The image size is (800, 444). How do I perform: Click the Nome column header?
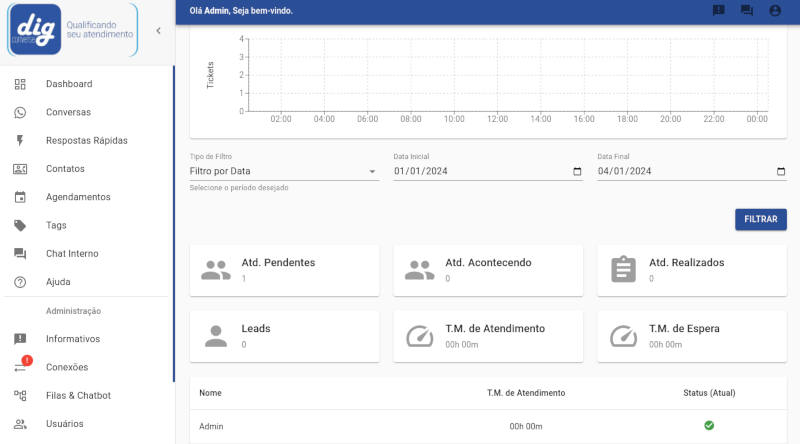(210, 393)
